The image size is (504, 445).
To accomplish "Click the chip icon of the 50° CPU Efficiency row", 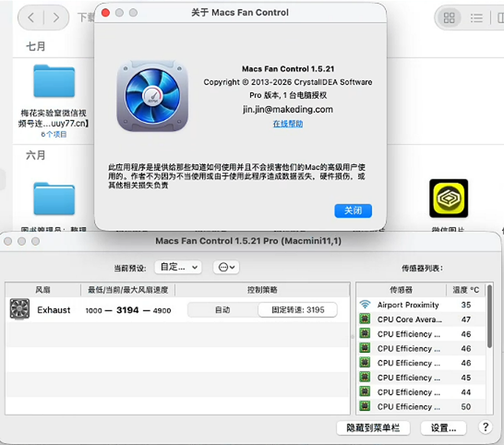I will point(365,406).
